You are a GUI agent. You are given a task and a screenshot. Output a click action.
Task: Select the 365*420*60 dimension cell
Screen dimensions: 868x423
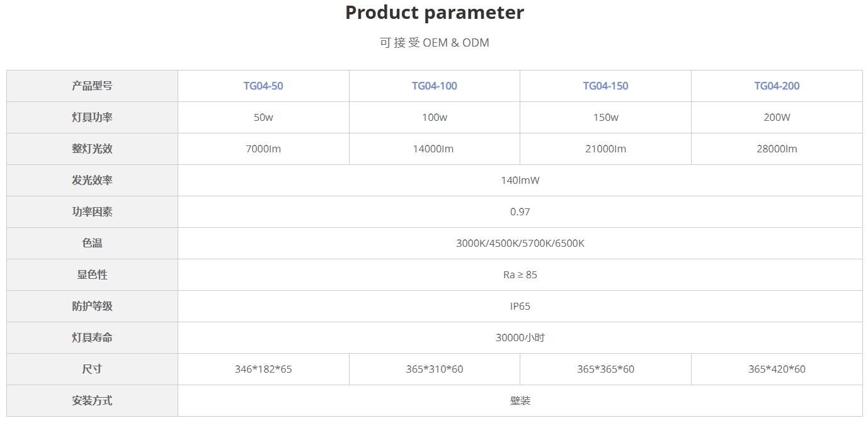coord(777,369)
